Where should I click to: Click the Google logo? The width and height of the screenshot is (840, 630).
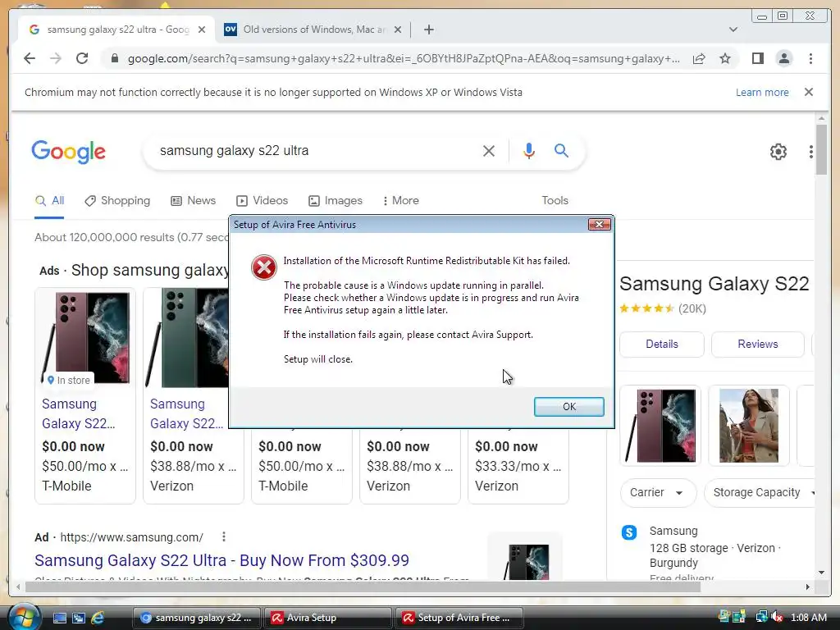pyautogui.click(x=69, y=152)
